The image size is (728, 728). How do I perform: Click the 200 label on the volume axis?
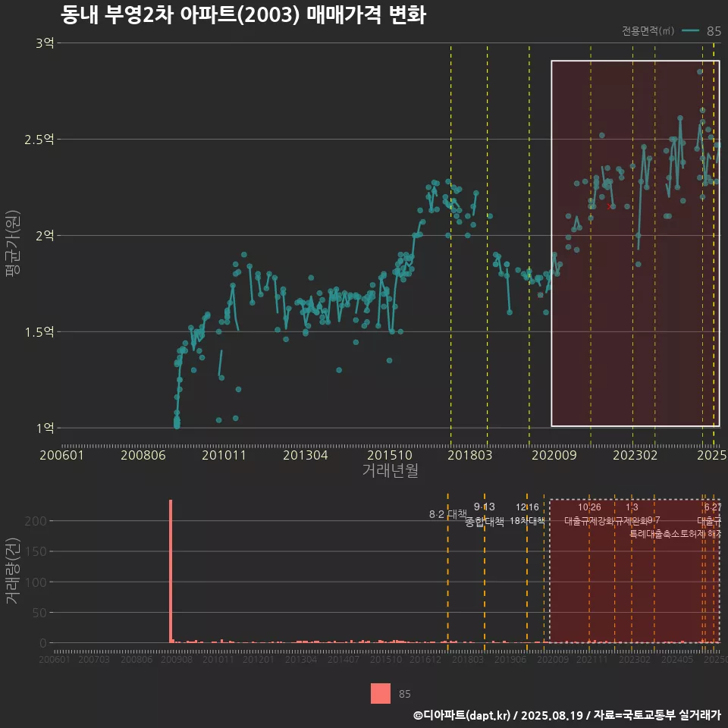point(36,521)
